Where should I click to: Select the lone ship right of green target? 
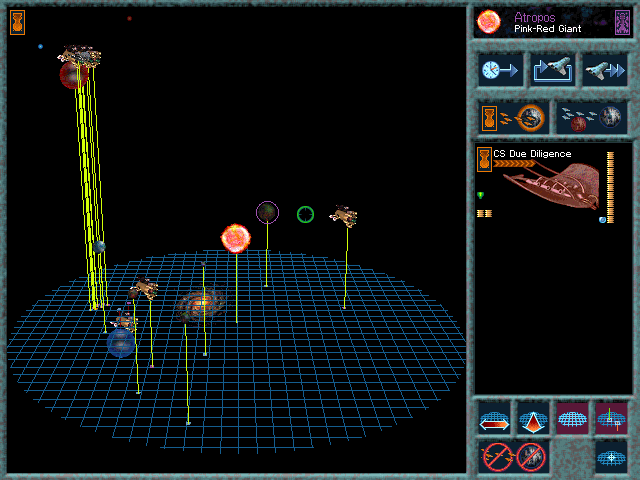[344, 216]
